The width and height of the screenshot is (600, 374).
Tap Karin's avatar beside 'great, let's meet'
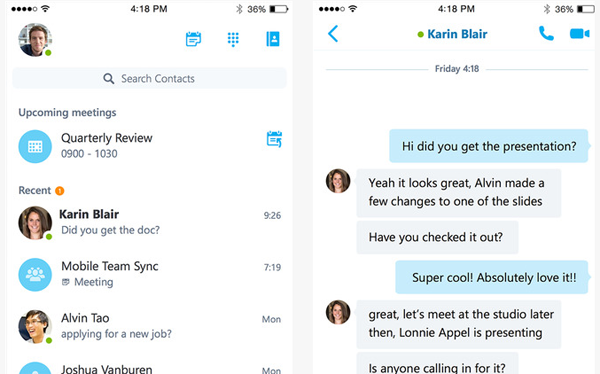pyautogui.click(x=338, y=312)
